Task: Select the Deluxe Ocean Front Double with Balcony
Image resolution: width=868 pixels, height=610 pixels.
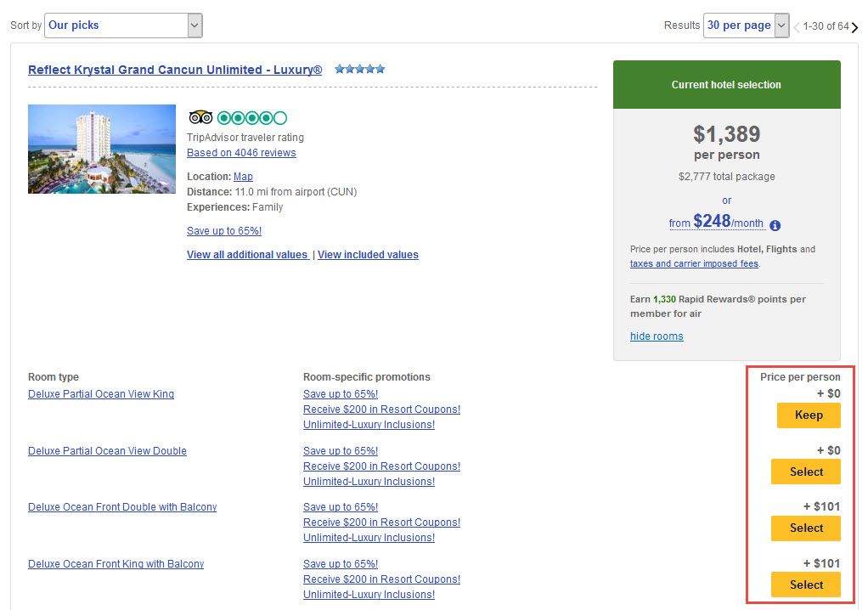Action: pos(806,528)
